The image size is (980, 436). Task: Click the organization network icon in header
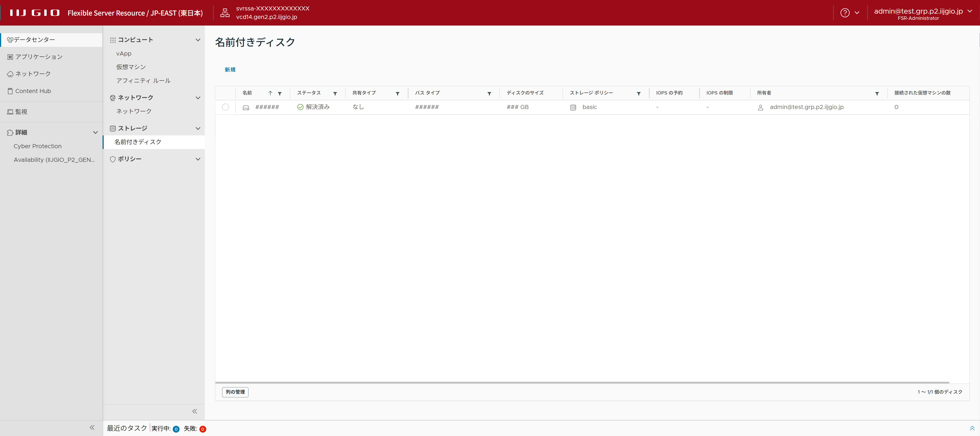coord(225,13)
